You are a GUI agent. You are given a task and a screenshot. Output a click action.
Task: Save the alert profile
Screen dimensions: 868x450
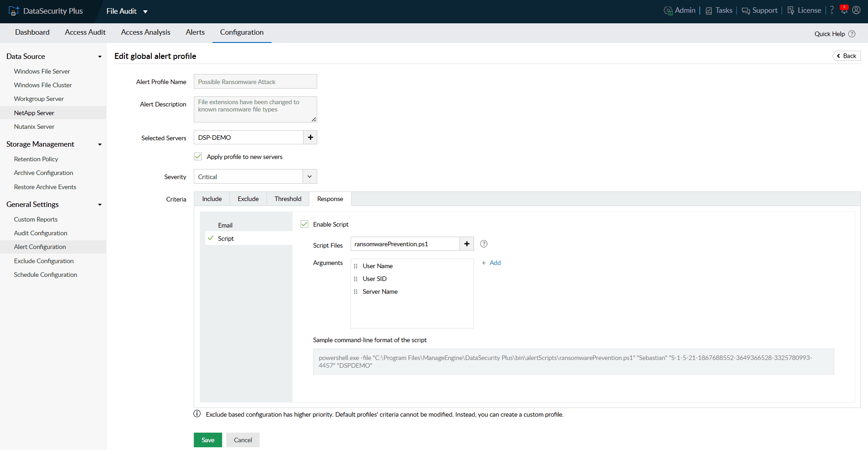[208, 440]
